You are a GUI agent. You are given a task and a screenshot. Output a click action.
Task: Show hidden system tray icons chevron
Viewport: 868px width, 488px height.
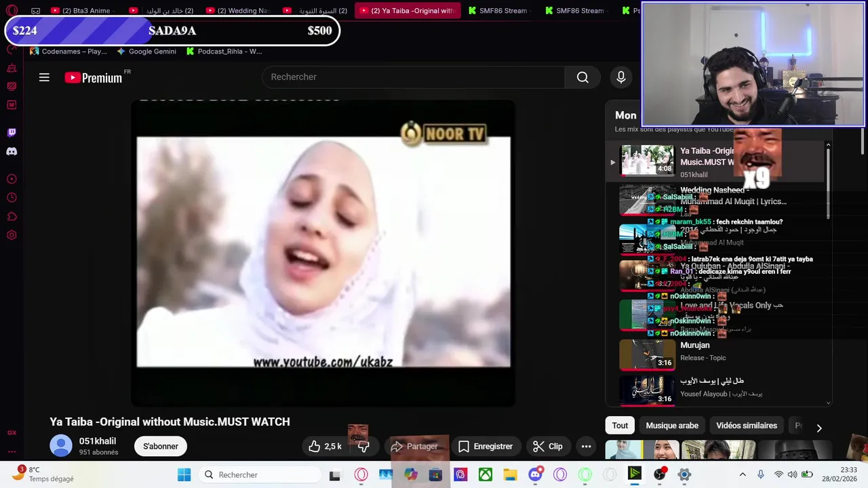[743, 474]
